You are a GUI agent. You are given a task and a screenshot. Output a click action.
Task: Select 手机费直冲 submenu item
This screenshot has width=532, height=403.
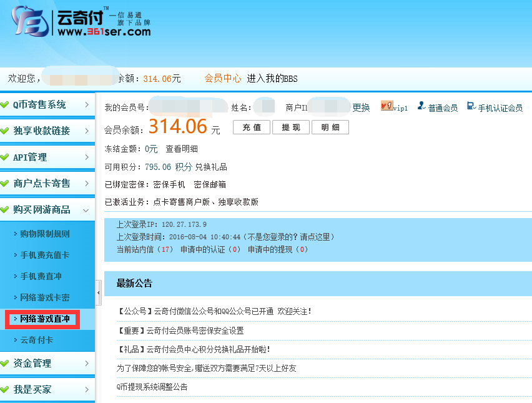coord(41,276)
